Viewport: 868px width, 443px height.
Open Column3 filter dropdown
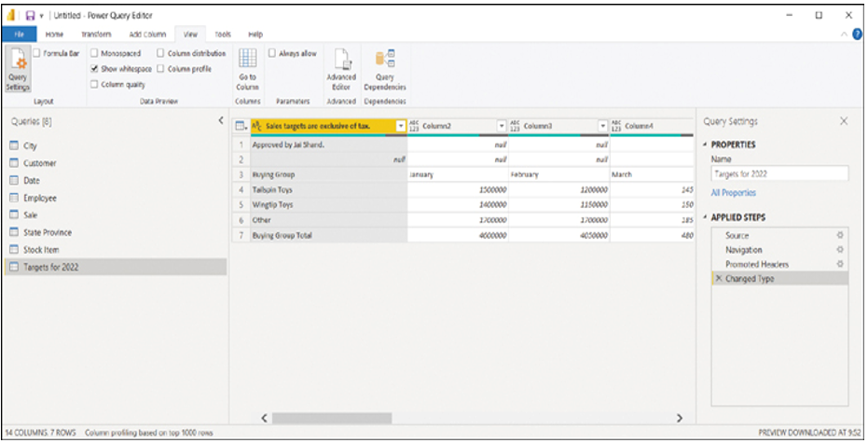click(603, 126)
